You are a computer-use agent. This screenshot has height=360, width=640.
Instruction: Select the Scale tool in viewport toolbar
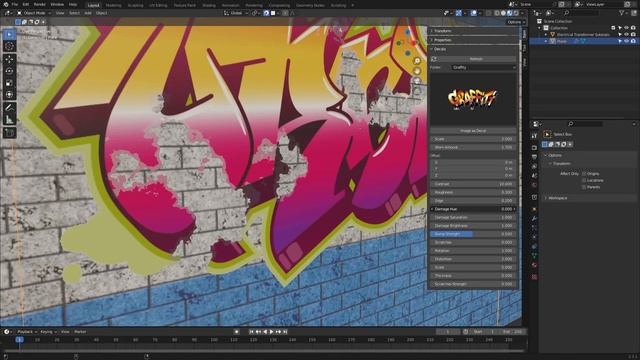tap(9, 83)
